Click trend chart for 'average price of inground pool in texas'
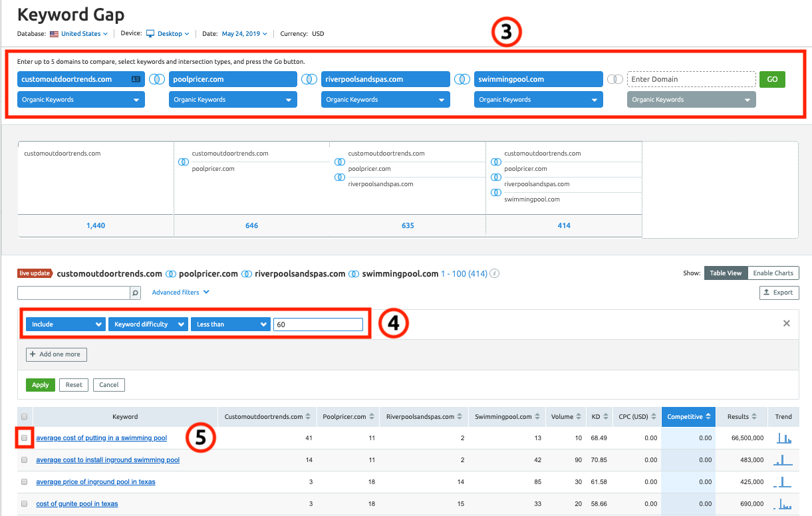This screenshot has width=812, height=516. click(783, 481)
